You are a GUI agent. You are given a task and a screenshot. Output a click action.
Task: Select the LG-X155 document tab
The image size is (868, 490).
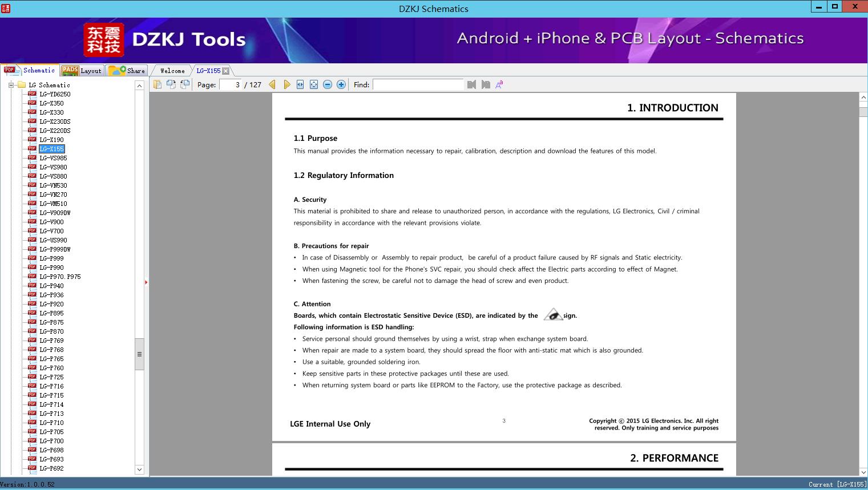point(208,71)
